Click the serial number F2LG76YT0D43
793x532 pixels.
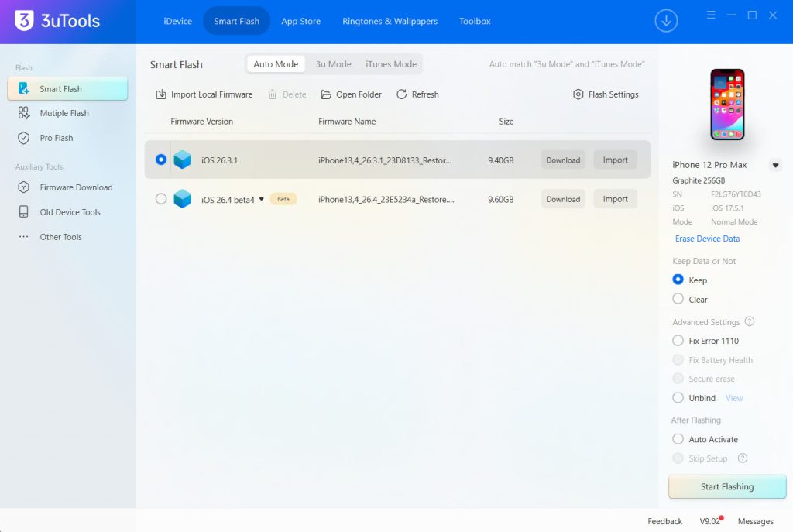coord(736,194)
